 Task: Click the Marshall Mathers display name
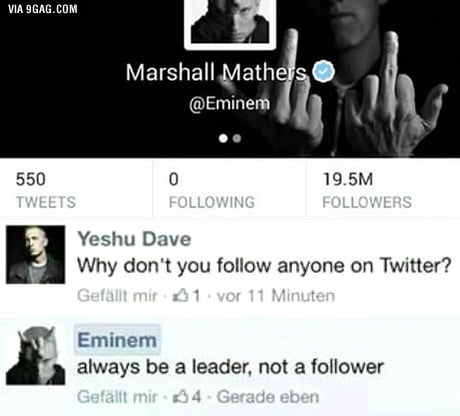[216, 72]
